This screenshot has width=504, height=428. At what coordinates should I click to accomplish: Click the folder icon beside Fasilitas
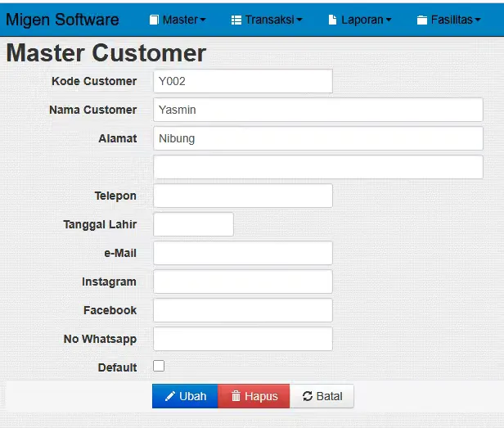[422, 20]
